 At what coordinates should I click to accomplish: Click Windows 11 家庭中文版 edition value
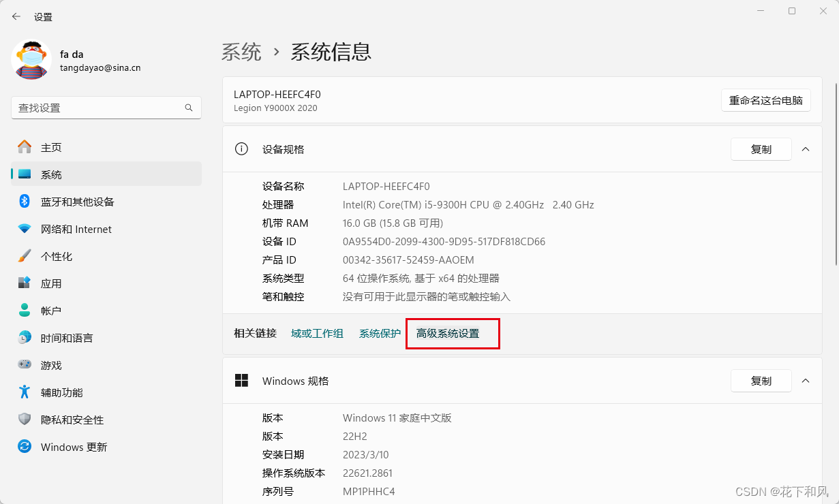pyautogui.click(x=397, y=418)
